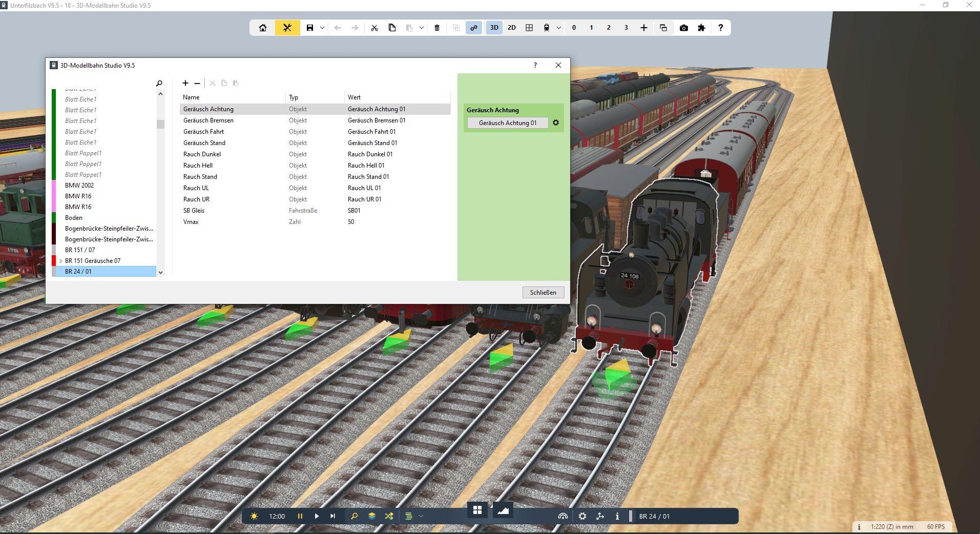Expand the BR 151 Geräusche 07 tree item

tap(61, 261)
